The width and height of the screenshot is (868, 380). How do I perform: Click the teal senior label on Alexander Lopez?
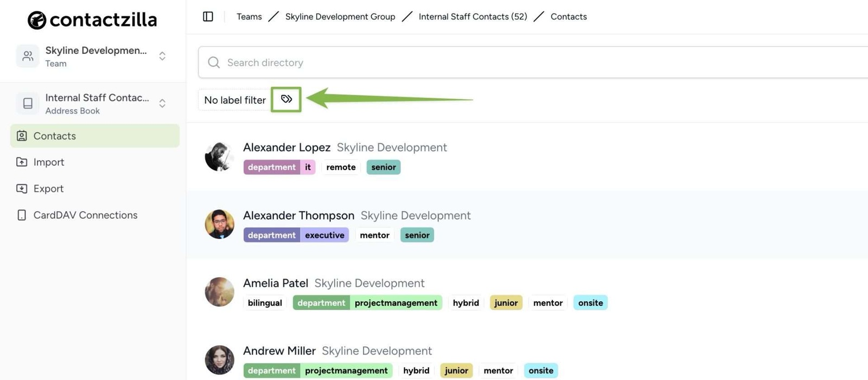pyautogui.click(x=384, y=167)
